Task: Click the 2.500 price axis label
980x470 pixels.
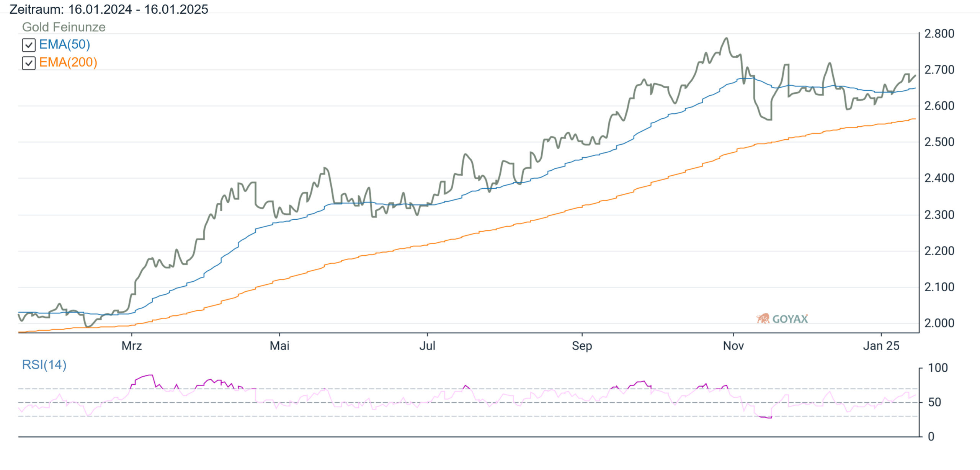Action: coord(939,142)
